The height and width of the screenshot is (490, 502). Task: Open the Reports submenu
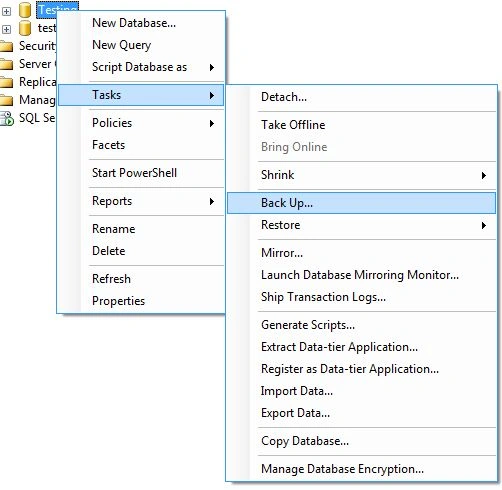pos(141,201)
